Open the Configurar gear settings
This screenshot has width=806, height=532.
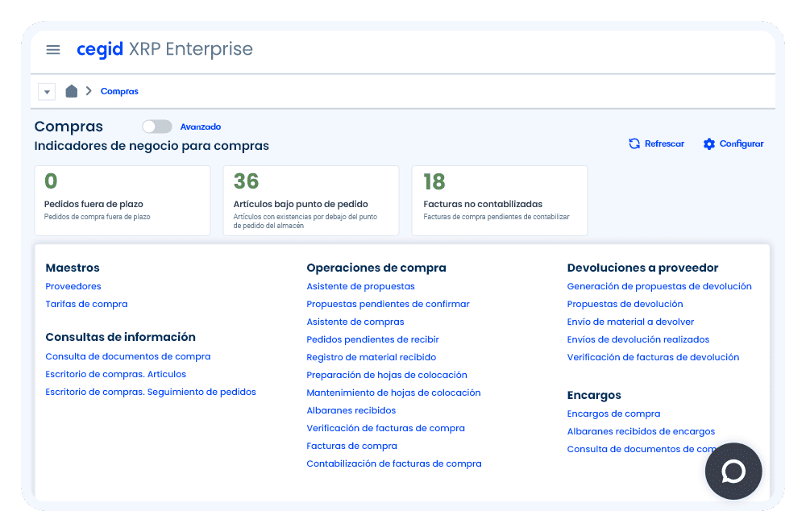click(709, 143)
